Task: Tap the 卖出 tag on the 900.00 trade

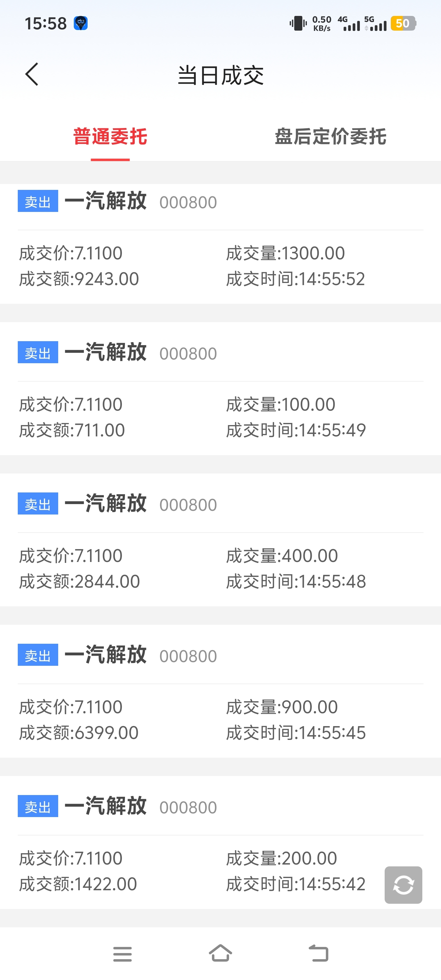Action: point(38,655)
